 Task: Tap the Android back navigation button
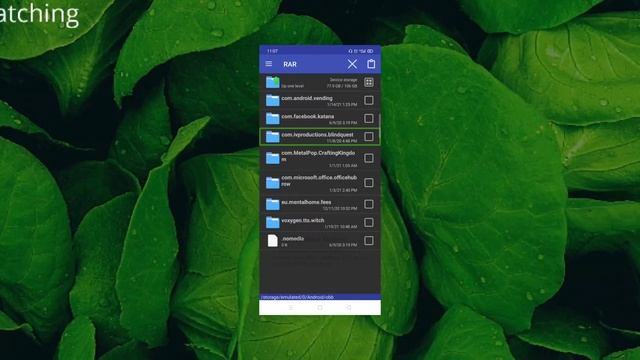pyautogui.click(x=349, y=308)
